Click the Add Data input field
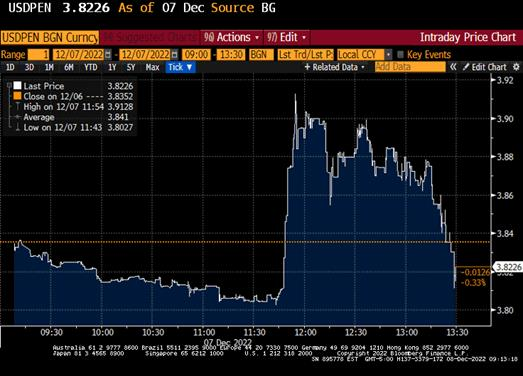The height and width of the screenshot is (376, 523). pyautogui.click(x=410, y=67)
